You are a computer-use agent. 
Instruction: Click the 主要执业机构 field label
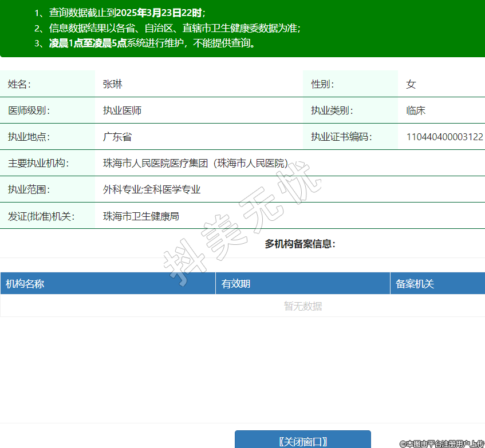click(x=38, y=163)
